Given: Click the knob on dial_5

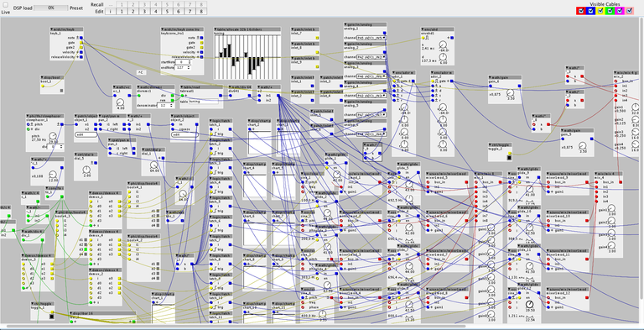Looking at the screenshot, I should point(86,170).
